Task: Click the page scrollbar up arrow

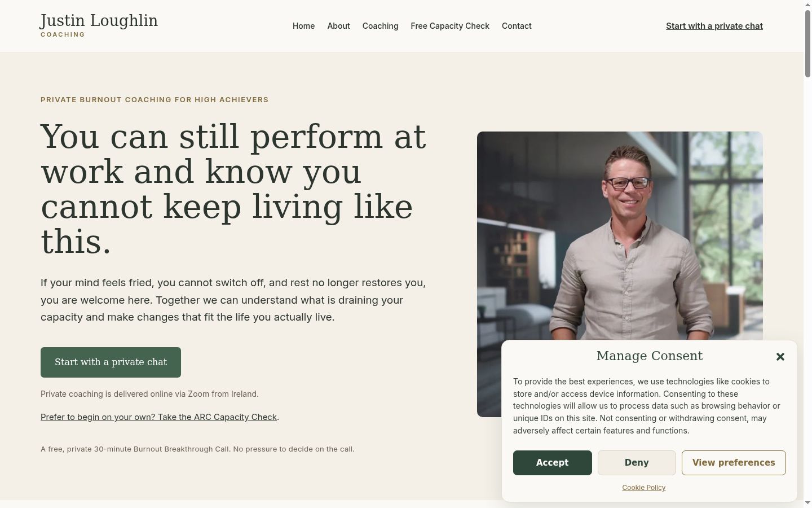Action: (807, 5)
